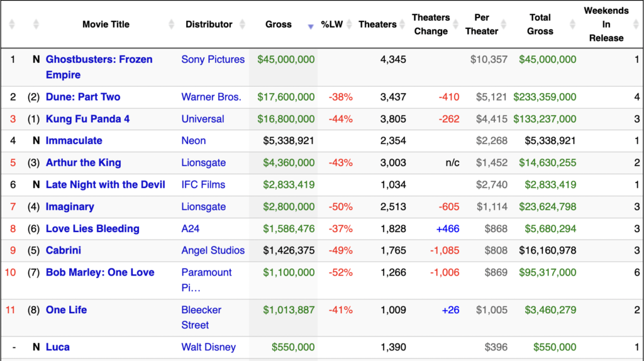Select the -1,085 theaters change value
644x361 pixels.
click(x=445, y=250)
